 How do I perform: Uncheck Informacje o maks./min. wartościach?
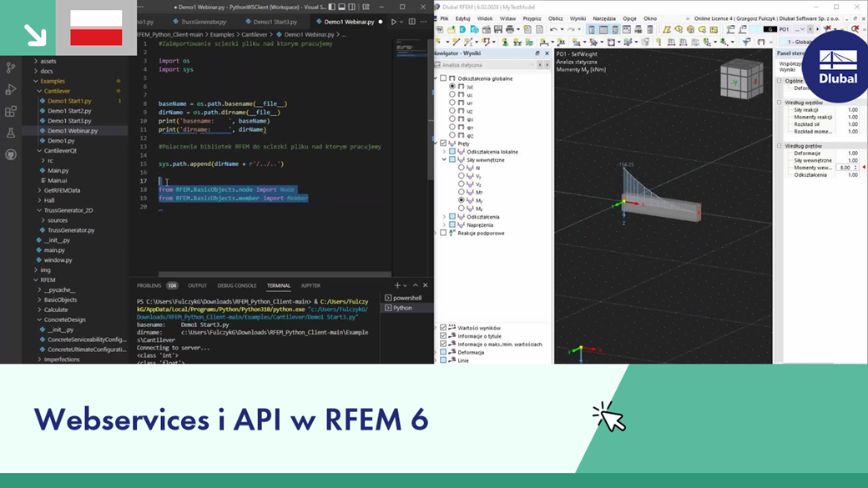443,345
